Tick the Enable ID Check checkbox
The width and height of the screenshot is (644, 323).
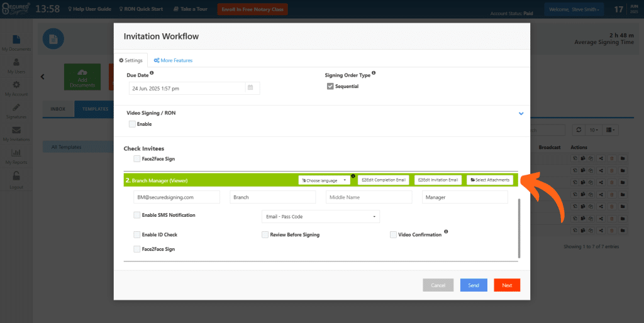(136, 235)
